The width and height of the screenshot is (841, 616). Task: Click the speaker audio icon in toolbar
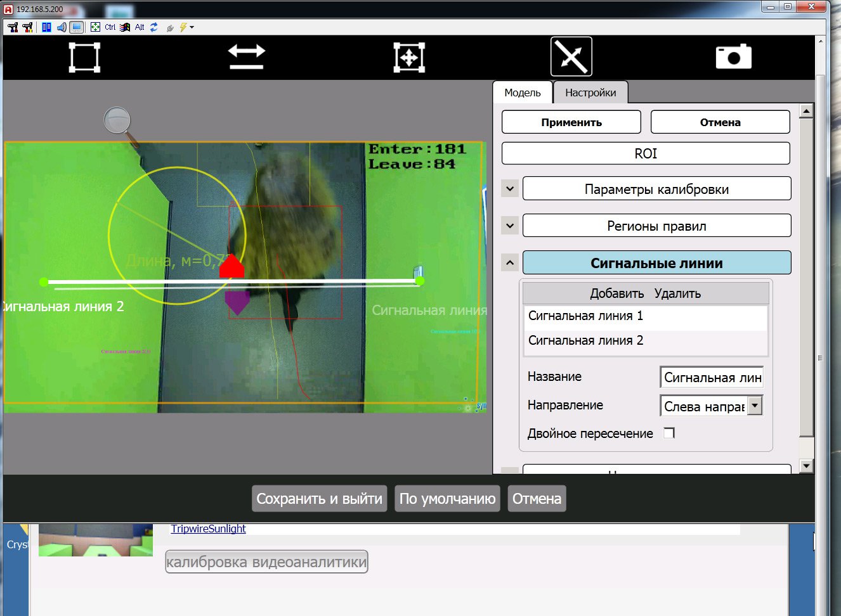click(62, 27)
